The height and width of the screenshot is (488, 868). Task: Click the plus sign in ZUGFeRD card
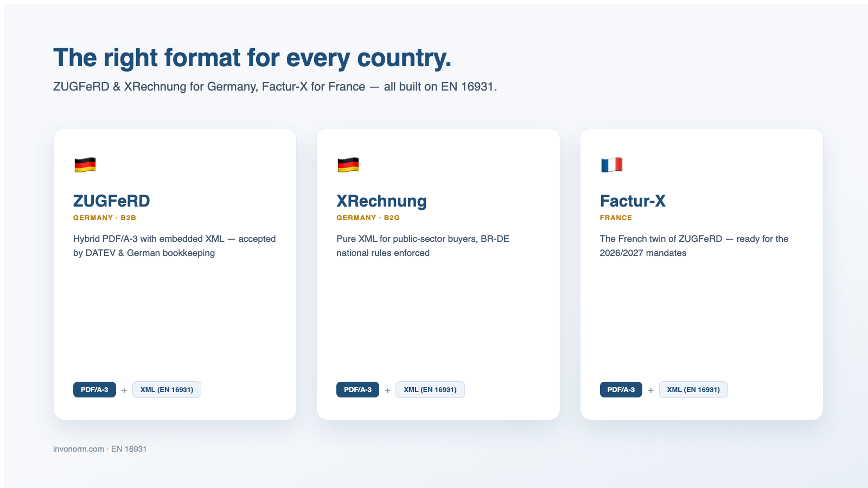(x=124, y=390)
